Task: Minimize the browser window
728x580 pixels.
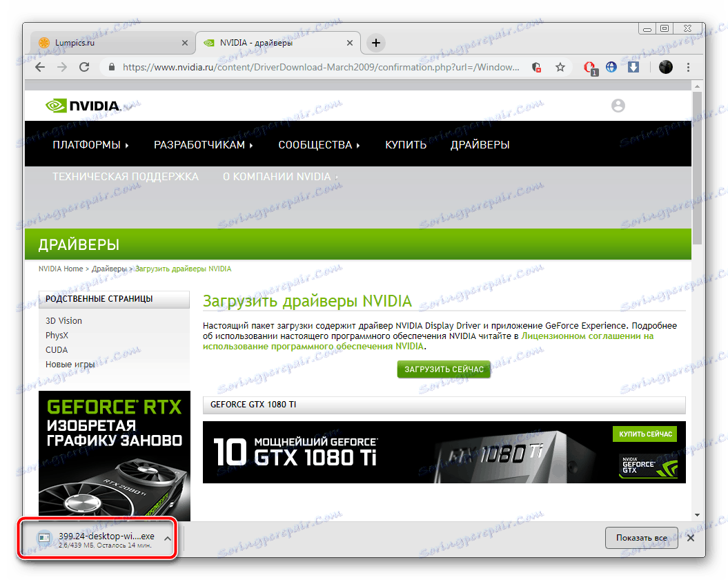Action: (647, 29)
